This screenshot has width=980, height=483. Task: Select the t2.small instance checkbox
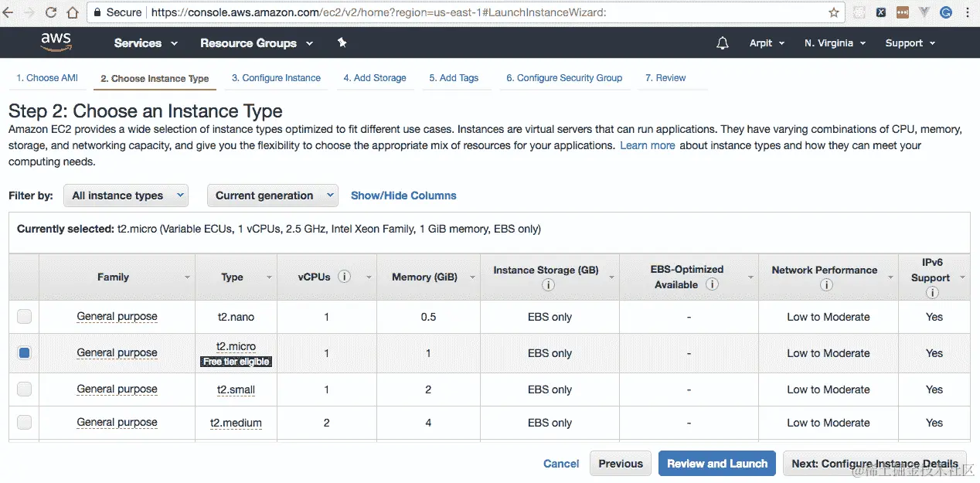[25, 389]
